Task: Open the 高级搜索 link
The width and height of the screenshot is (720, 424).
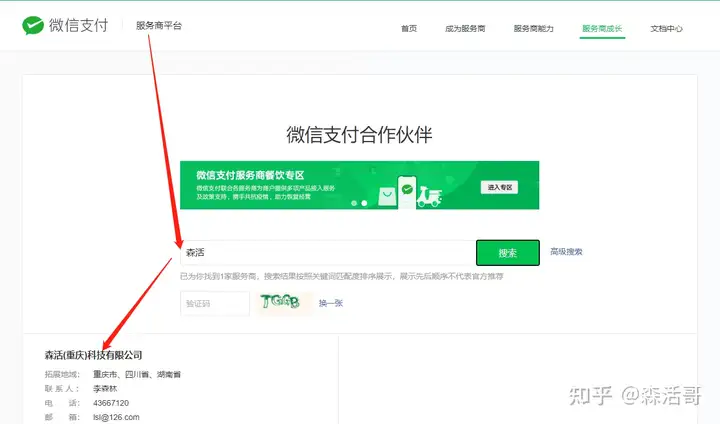Action: point(566,252)
